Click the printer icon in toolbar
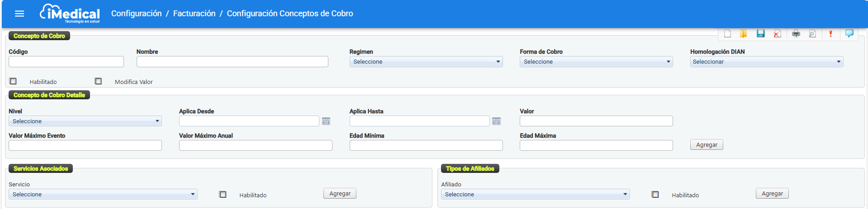Viewport: 868px width, 209px height. (796, 34)
